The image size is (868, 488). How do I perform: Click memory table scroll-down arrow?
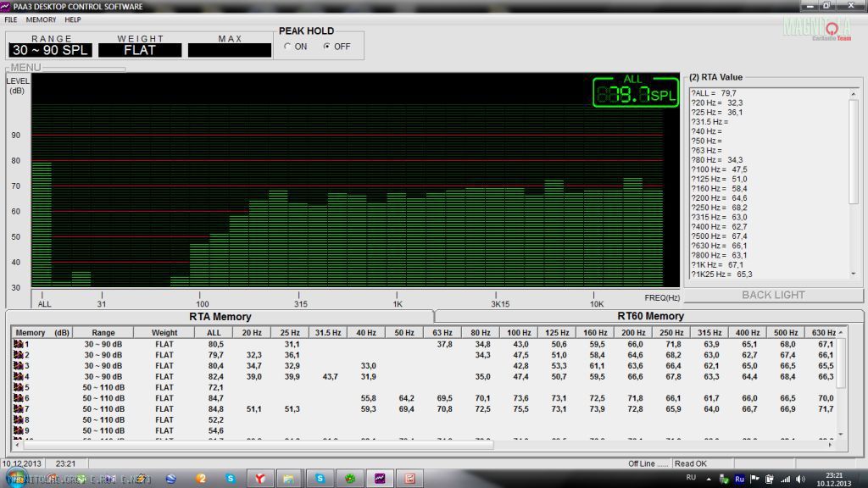pyautogui.click(x=841, y=435)
